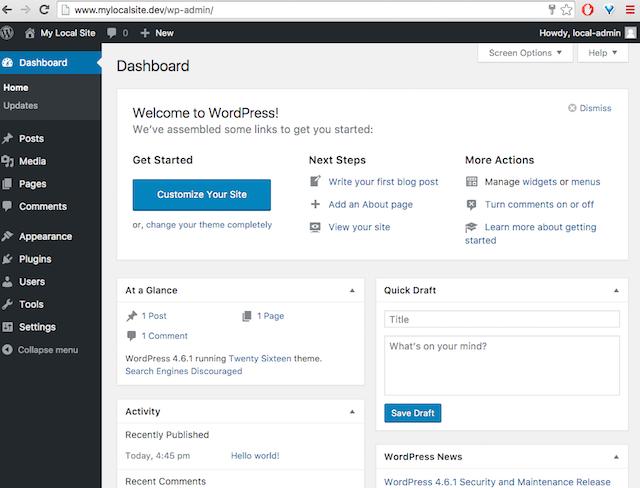Open the Settings menu icon in sidebar
The width and height of the screenshot is (640, 488).
tap(9, 327)
